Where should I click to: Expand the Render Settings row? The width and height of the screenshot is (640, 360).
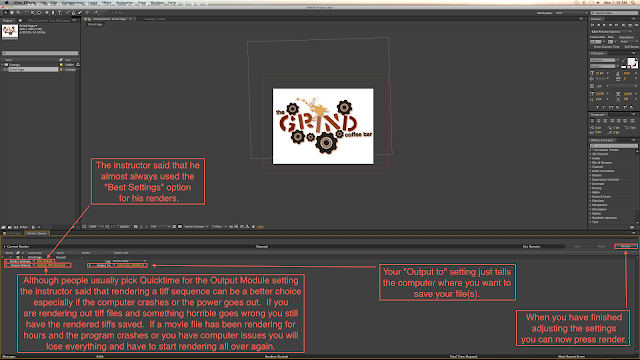pos(7,261)
